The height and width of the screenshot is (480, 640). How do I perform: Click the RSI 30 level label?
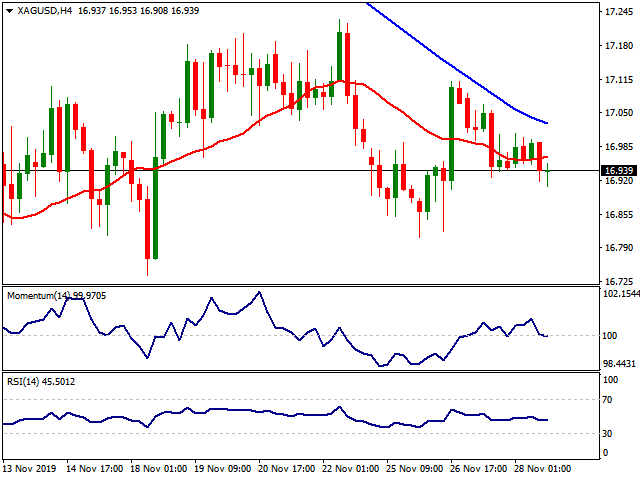(x=607, y=433)
